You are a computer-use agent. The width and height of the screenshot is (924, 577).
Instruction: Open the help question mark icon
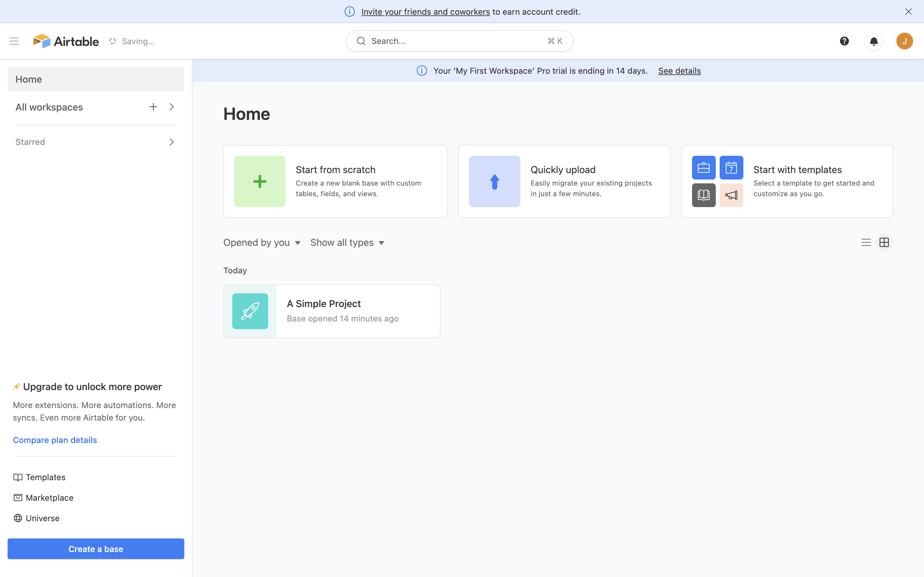coord(844,41)
